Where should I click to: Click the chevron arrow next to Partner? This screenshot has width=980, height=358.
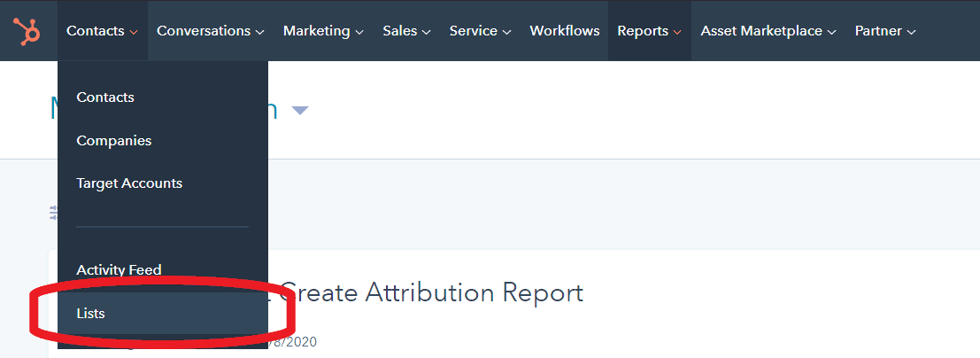click(x=911, y=32)
